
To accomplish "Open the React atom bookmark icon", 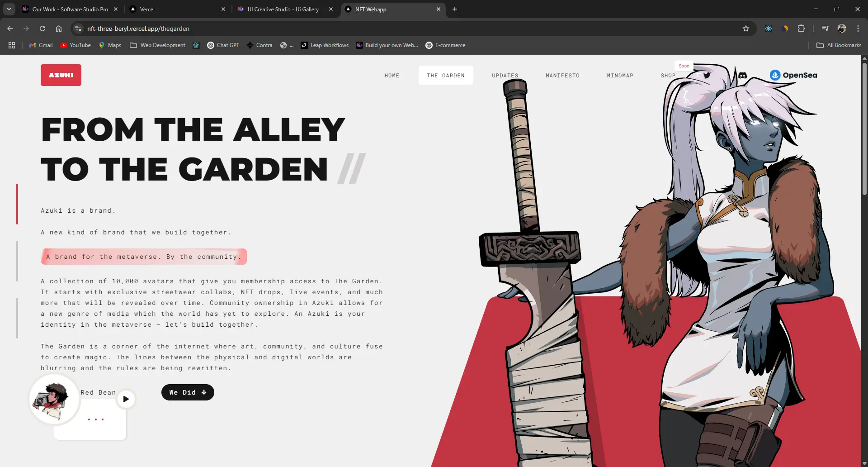I will click(196, 45).
